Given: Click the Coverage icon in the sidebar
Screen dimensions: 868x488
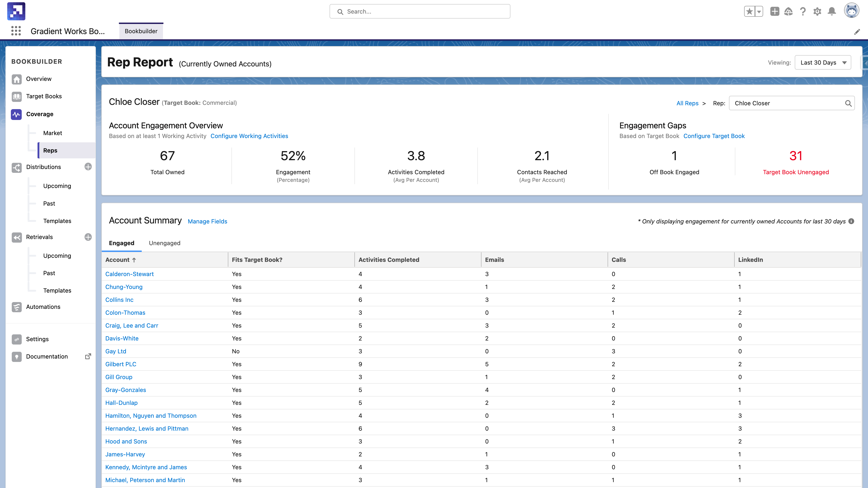Looking at the screenshot, I should click(16, 114).
